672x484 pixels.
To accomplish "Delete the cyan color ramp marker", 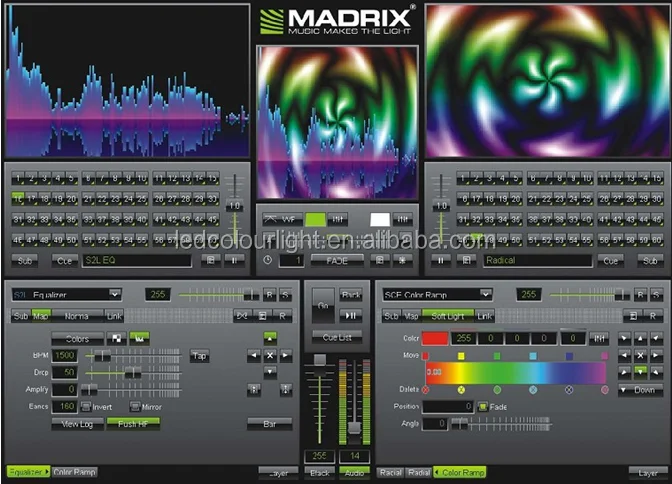I will [x=533, y=390].
